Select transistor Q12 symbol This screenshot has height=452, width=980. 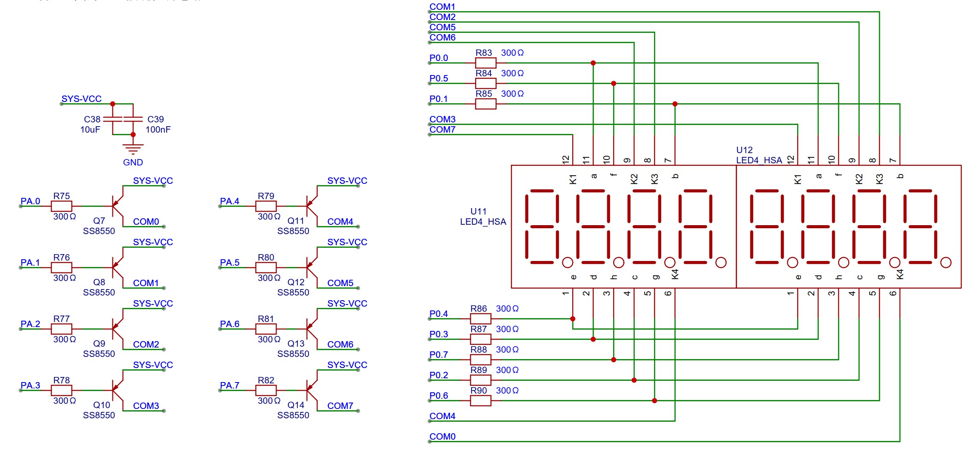tap(312, 267)
